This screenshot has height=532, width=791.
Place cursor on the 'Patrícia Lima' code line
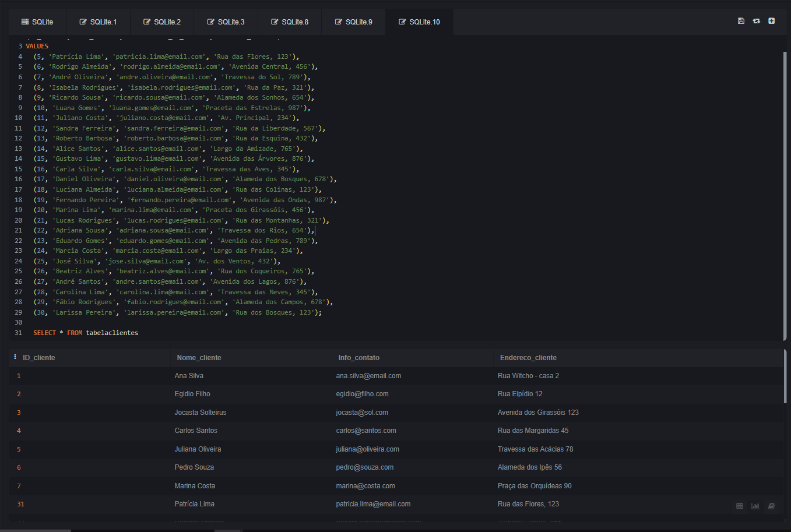166,57
